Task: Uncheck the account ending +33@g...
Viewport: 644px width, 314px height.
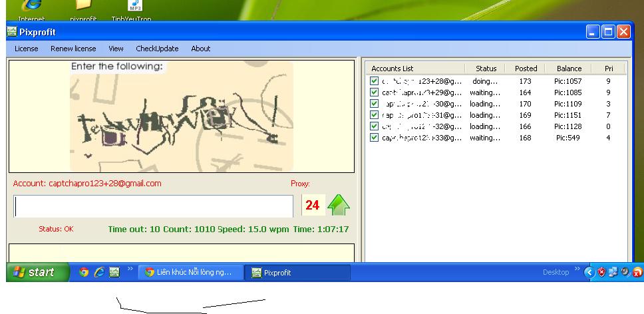Action: coord(374,138)
